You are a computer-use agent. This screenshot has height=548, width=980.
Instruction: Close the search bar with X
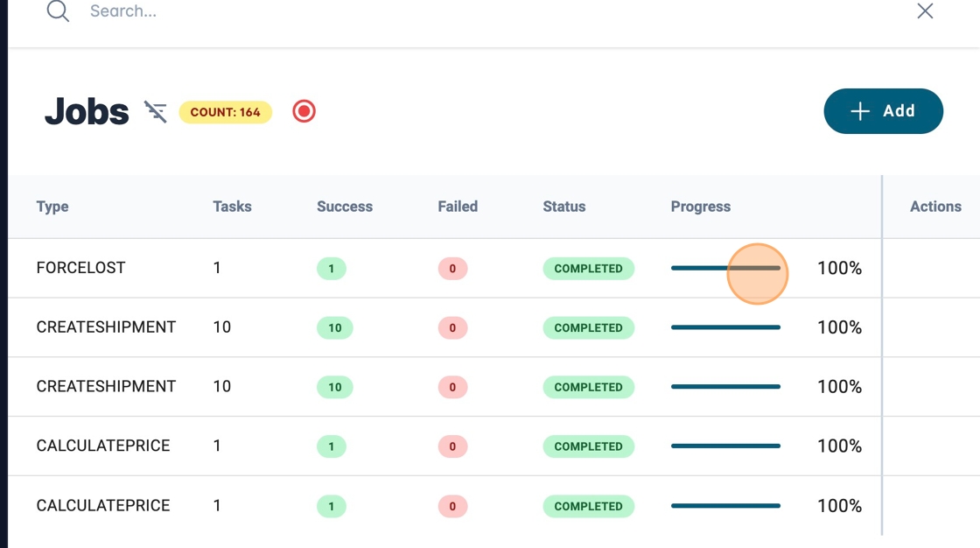[925, 11]
